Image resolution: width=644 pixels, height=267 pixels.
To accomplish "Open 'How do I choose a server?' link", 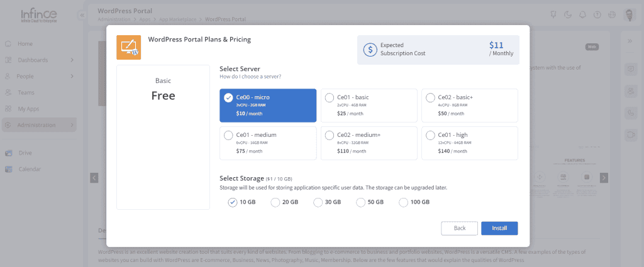I will pos(250,76).
